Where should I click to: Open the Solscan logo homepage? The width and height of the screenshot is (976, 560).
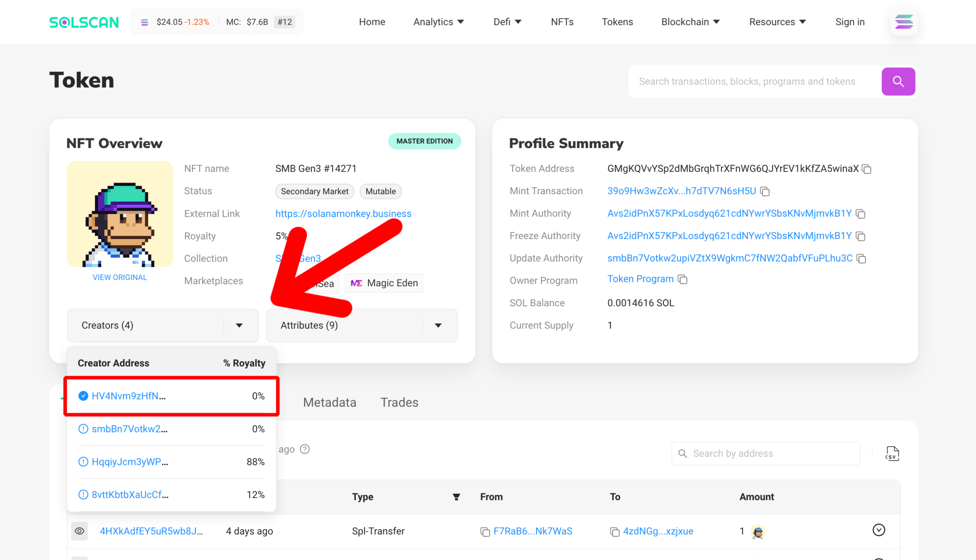84,22
